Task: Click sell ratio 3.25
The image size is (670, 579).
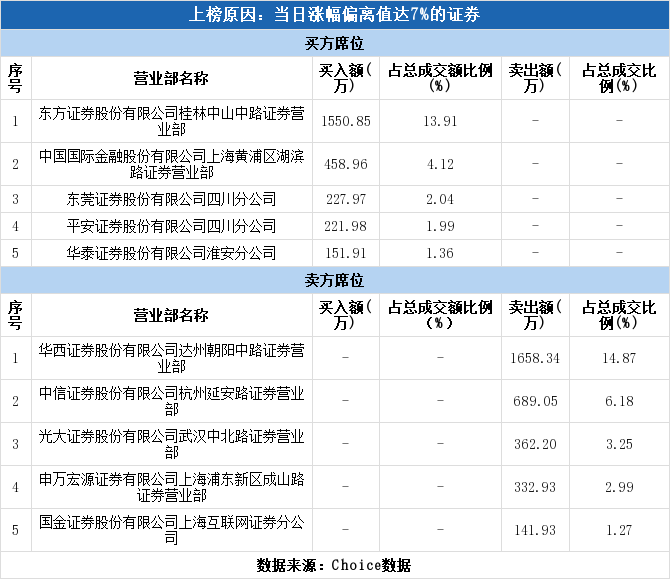Action: 619,444
